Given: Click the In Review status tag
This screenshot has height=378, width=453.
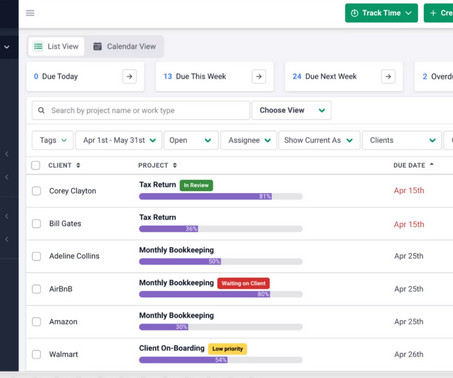Looking at the screenshot, I should (196, 185).
